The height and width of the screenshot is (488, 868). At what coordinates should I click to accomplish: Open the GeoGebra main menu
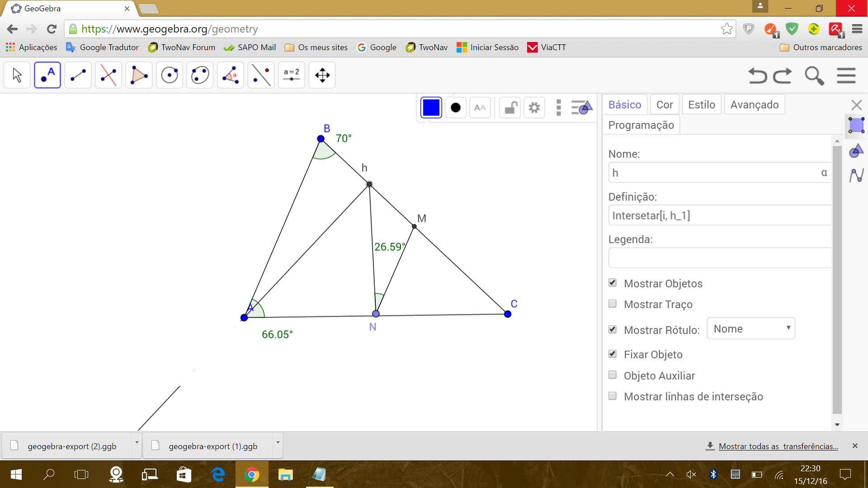846,75
